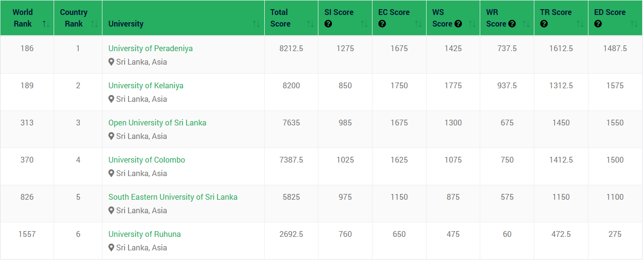Click the sort arrows in Country Rank header
Screen dimensions: 644x261
[x=94, y=24]
